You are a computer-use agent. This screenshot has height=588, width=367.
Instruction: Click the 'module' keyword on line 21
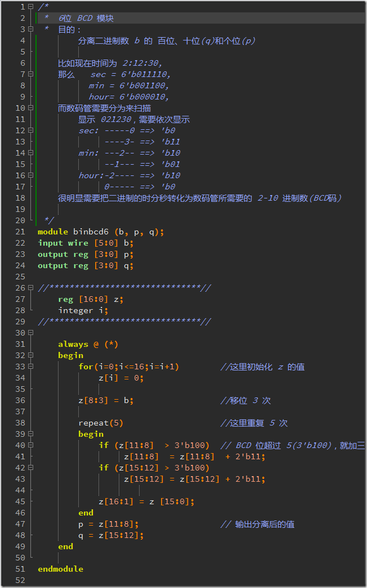(53, 232)
